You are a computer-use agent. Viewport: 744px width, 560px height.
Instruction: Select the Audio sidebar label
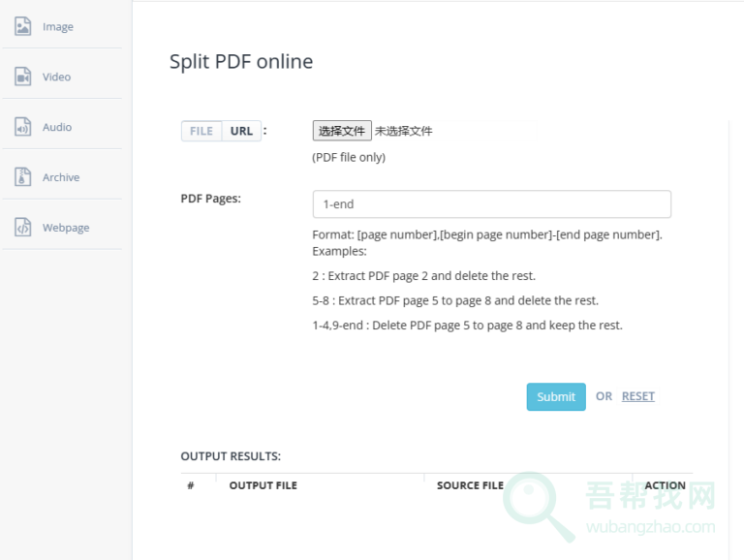[57, 127]
